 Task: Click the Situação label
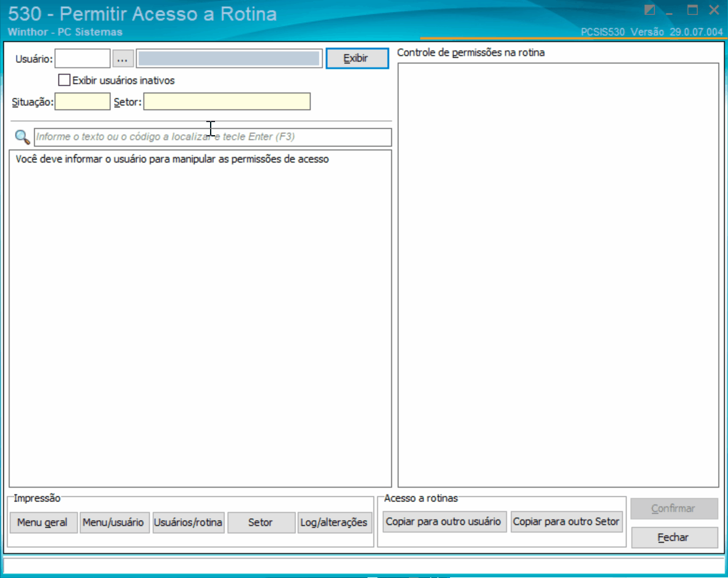coord(32,102)
